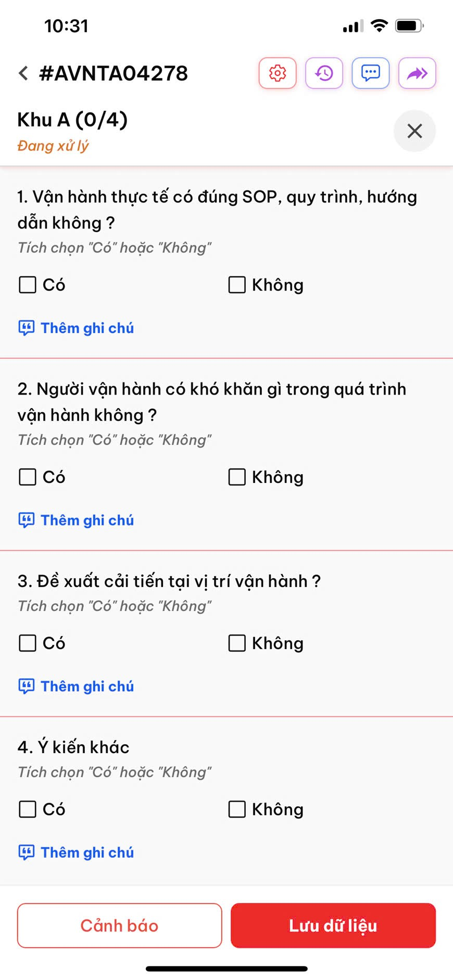Open the settings gear icon
This screenshot has width=453, height=980.
pyautogui.click(x=278, y=73)
